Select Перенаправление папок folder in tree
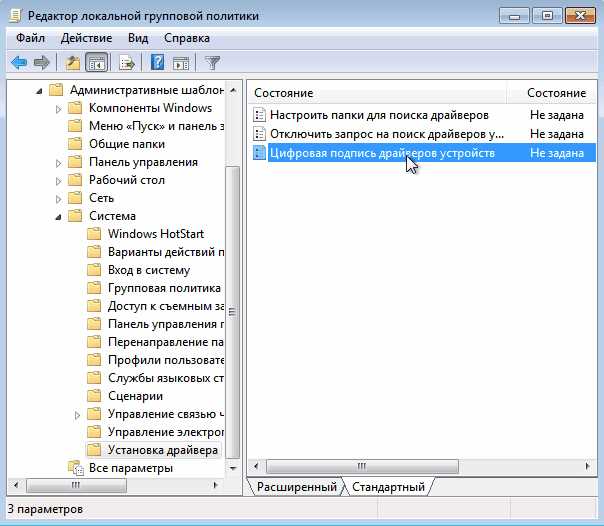The height and width of the screenshot is (526, 604). point(166,342)
